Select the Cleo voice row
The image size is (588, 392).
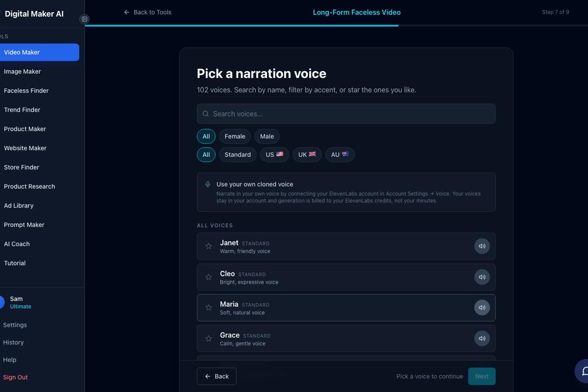pyautogui.click(x=346, y=277)
